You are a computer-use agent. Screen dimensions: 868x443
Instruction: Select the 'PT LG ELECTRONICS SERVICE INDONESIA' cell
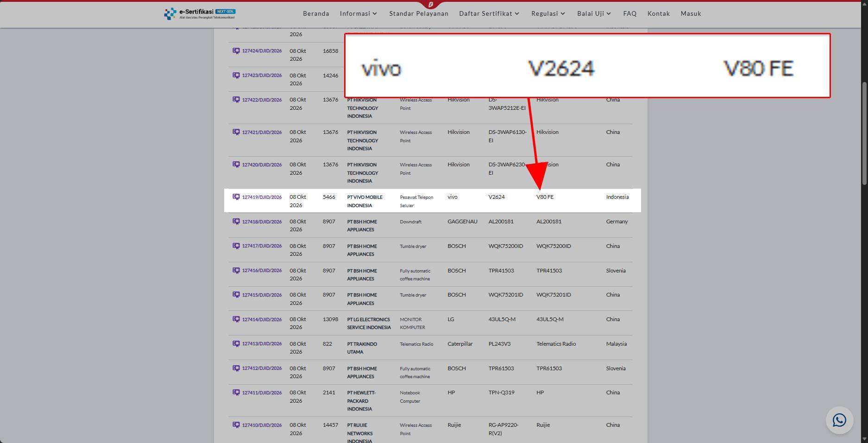(369, 323)
